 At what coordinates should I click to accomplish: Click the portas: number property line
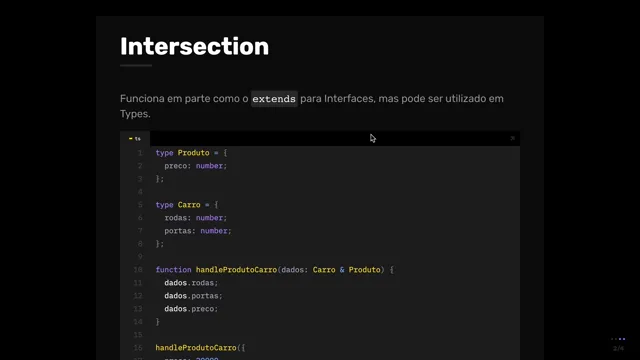coord(198,231)
